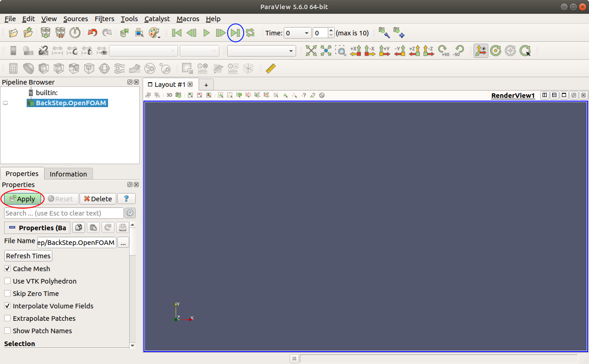Viewport: 589px width, 364px height.
Task: Click Zoom to data icon
Action: click(326, 51)
